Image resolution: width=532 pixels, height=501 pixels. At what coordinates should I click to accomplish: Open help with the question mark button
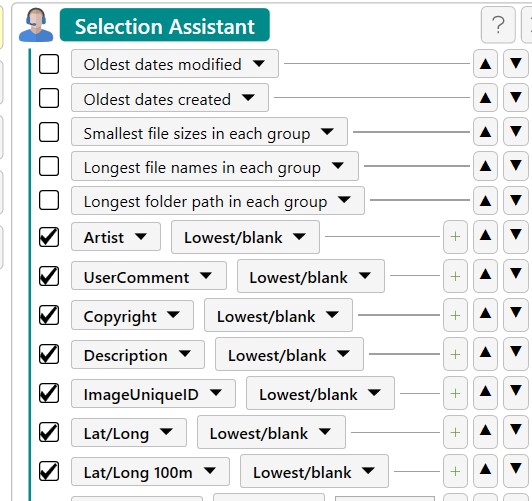498,25
